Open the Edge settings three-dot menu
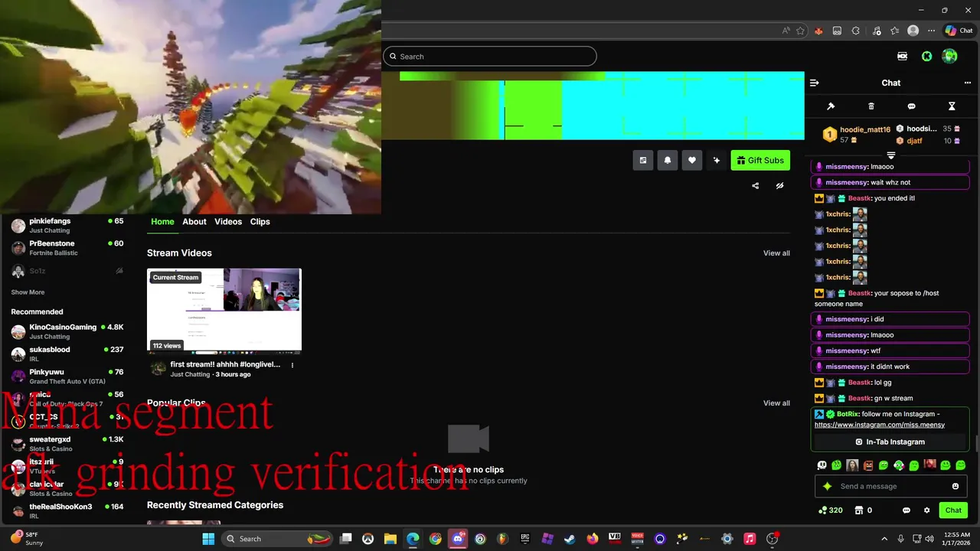The width and height of the screenshot is (980, 551). point(932,31)
